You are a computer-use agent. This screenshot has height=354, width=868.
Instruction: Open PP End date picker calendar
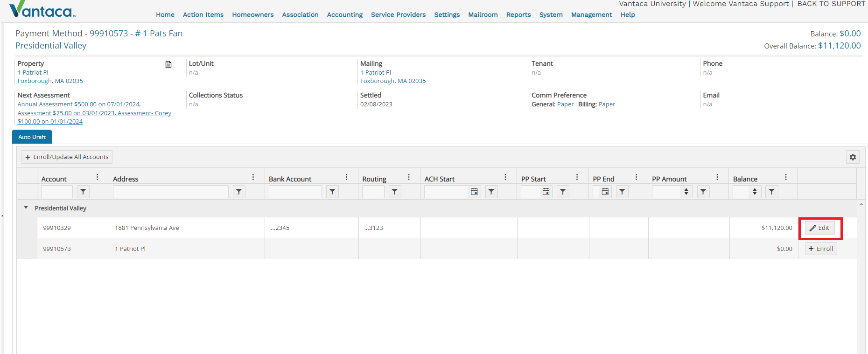605,192
